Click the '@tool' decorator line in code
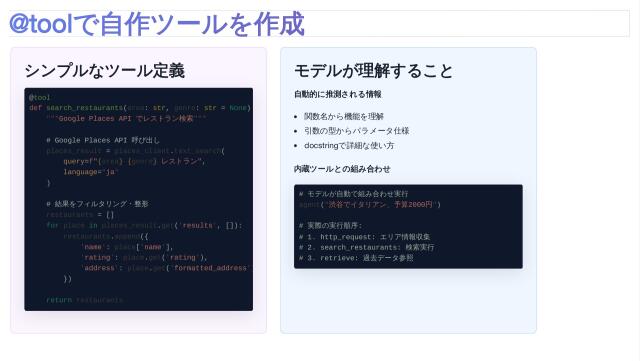Screen dimensions: 640x361 [40, 98]
